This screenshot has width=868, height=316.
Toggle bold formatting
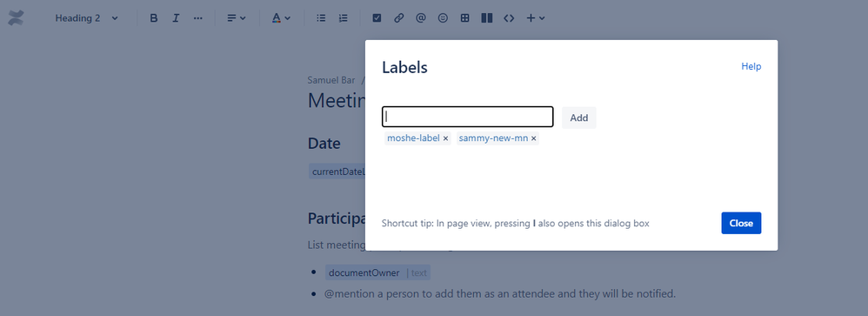[x=154, y=17]
